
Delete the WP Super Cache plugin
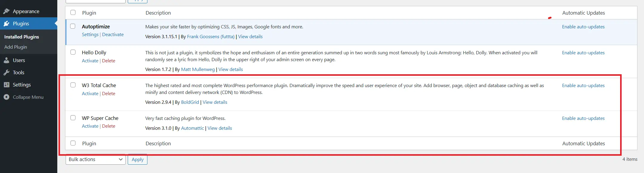point(109,126)
